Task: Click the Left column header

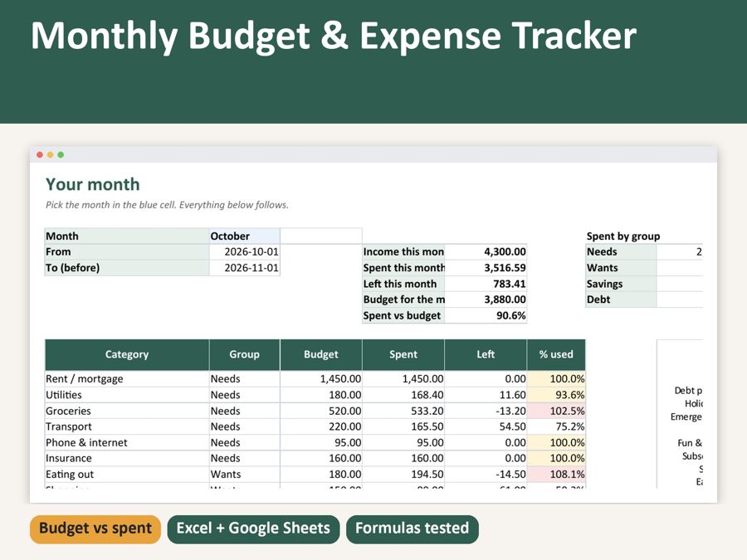Action: (x=486, y=355)
